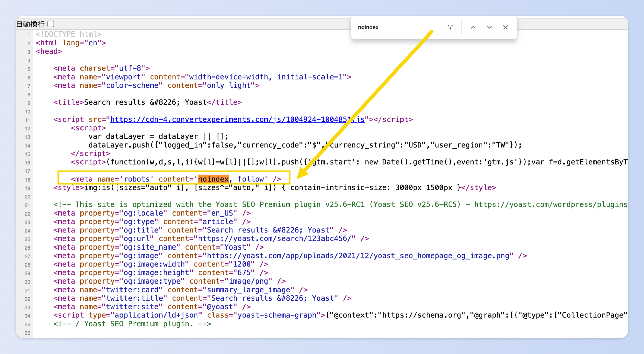
Task: Jump to next find match arrow
Action: tap(489, 27)
